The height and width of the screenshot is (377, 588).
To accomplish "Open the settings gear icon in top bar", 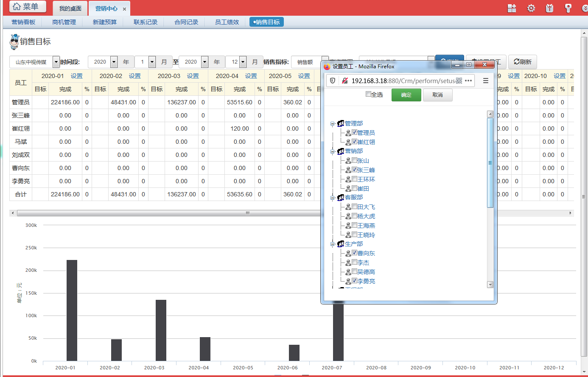I will (531, 8).
